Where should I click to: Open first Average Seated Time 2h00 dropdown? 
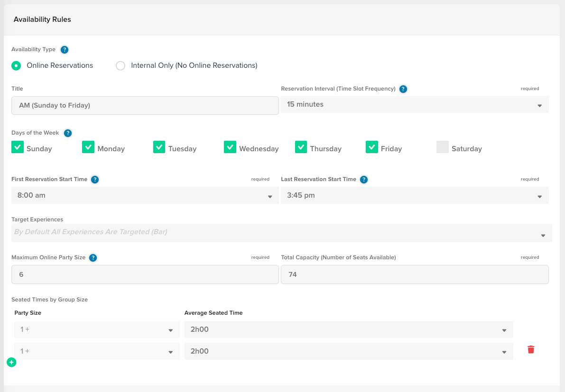pyautogui.click(x=349, y=330)
